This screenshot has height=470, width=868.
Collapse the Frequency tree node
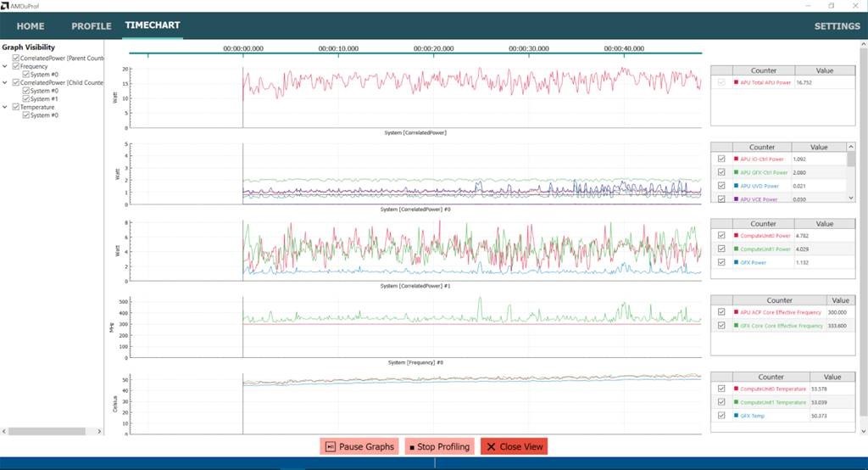6,66
